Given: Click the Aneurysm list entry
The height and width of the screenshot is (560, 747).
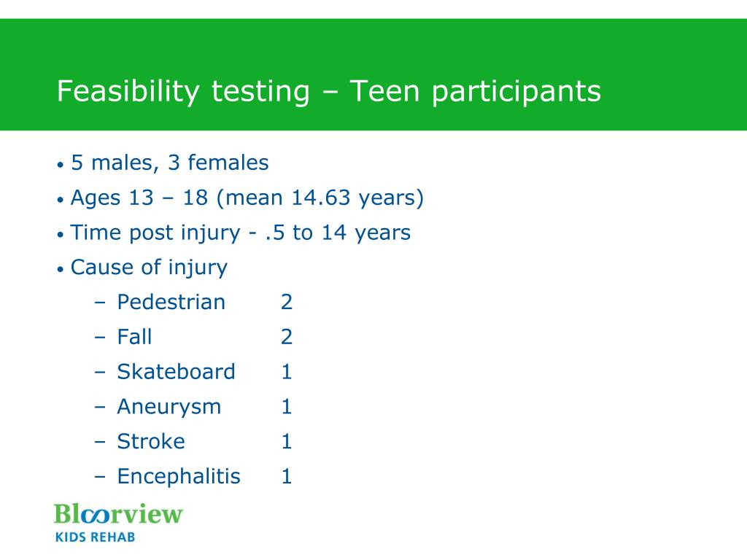Looking at the screenshot, I should [x=169, y=407].
